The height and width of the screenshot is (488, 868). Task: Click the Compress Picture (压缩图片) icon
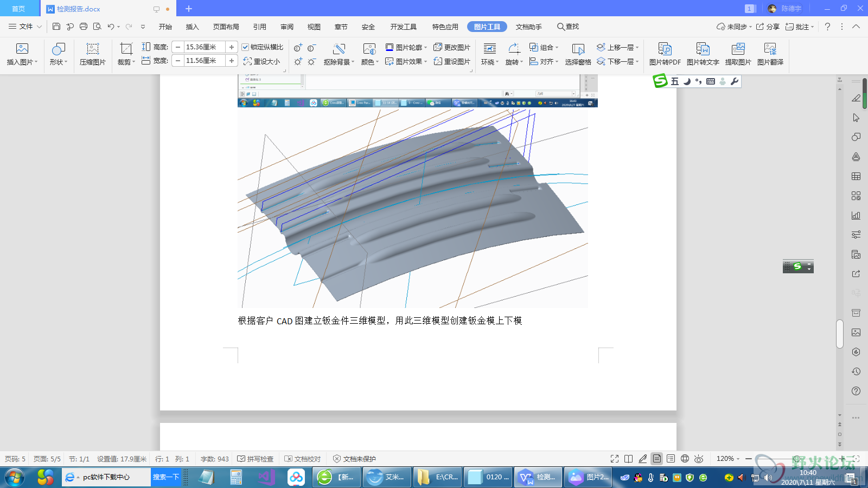pos(93,49)
